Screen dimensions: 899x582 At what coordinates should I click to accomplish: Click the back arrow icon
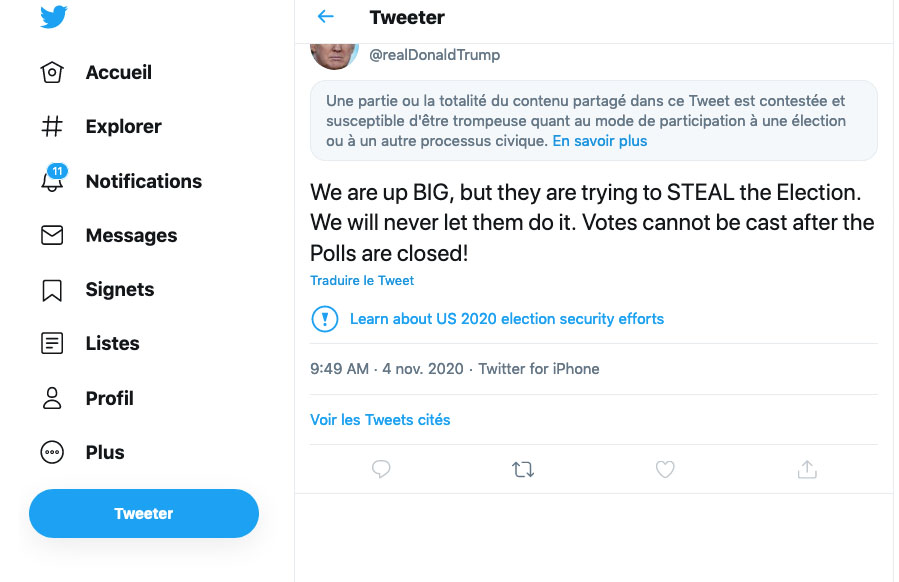pyautogui.click(x=325, y=17)
